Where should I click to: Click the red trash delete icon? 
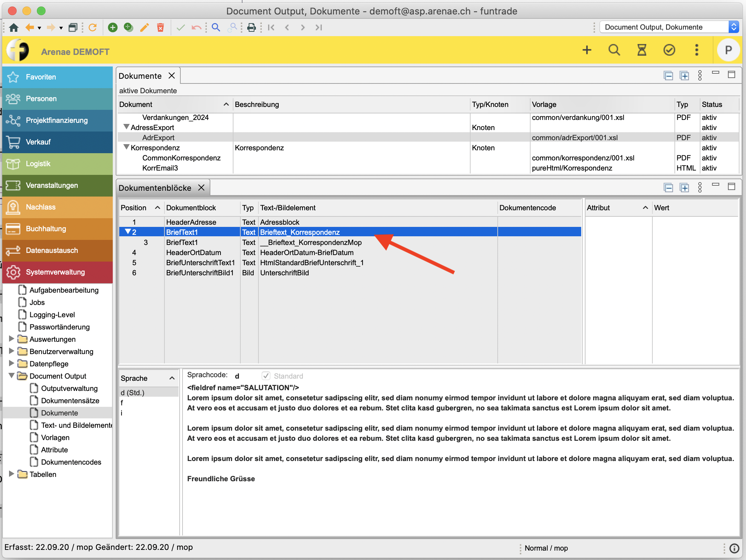click(160, 27)
